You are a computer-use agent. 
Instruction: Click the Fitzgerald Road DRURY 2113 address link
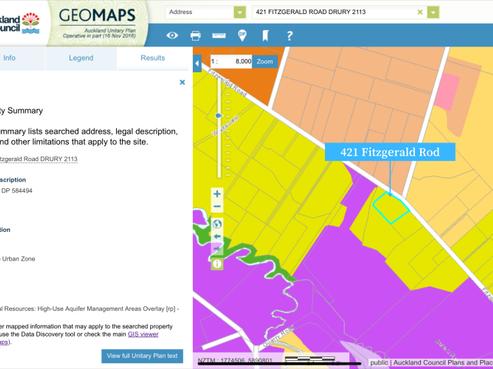click(39, 159)
